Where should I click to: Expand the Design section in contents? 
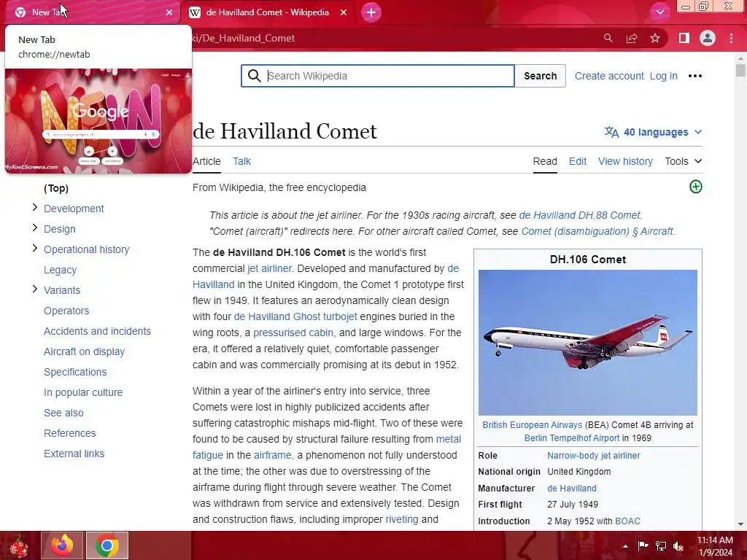tap(34, 228)
